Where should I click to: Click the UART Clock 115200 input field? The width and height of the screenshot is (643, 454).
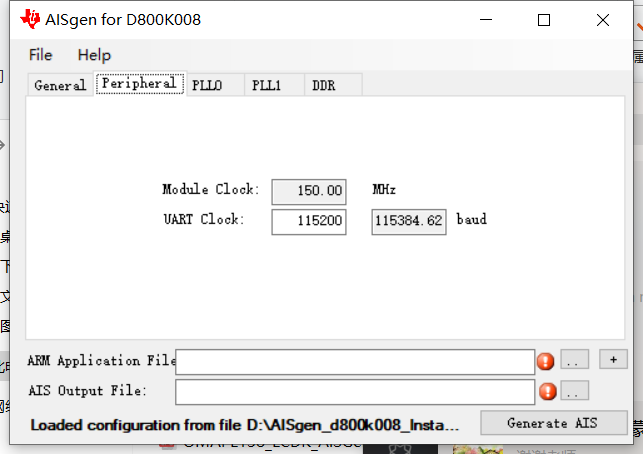tap(309, 222)
